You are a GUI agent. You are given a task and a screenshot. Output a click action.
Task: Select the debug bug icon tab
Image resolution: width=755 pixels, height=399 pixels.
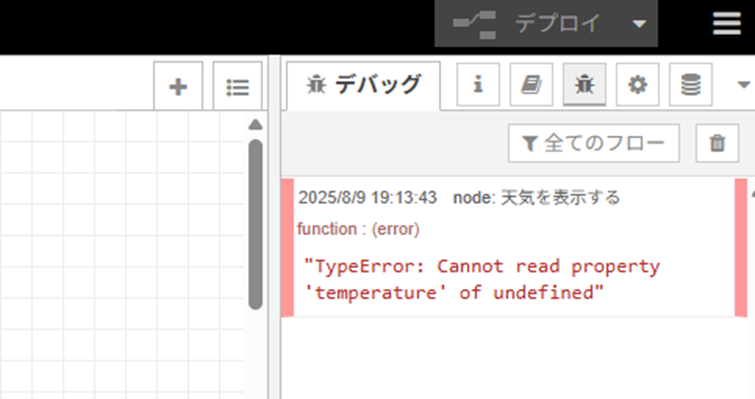(x=585, y=84)
